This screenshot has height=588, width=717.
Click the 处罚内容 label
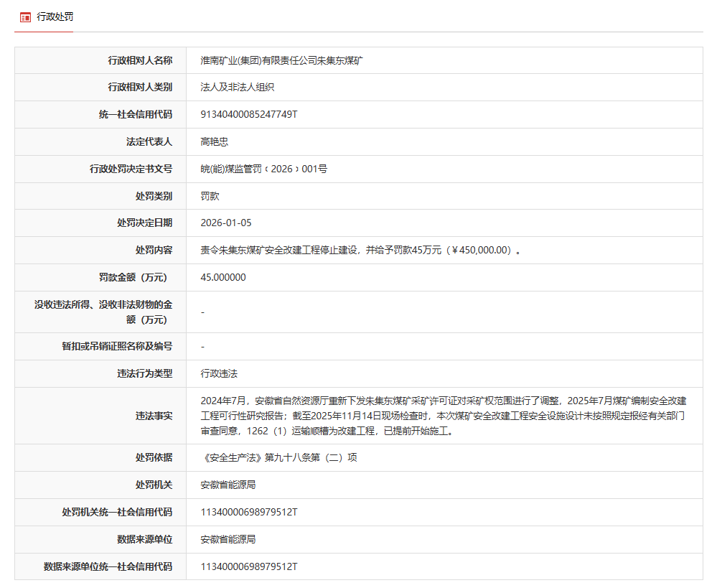154,251
